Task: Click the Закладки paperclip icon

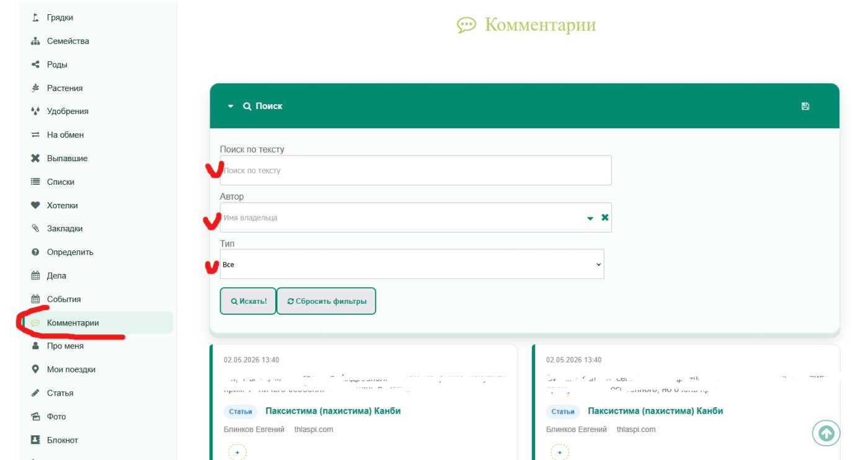Action: [35, 229]
